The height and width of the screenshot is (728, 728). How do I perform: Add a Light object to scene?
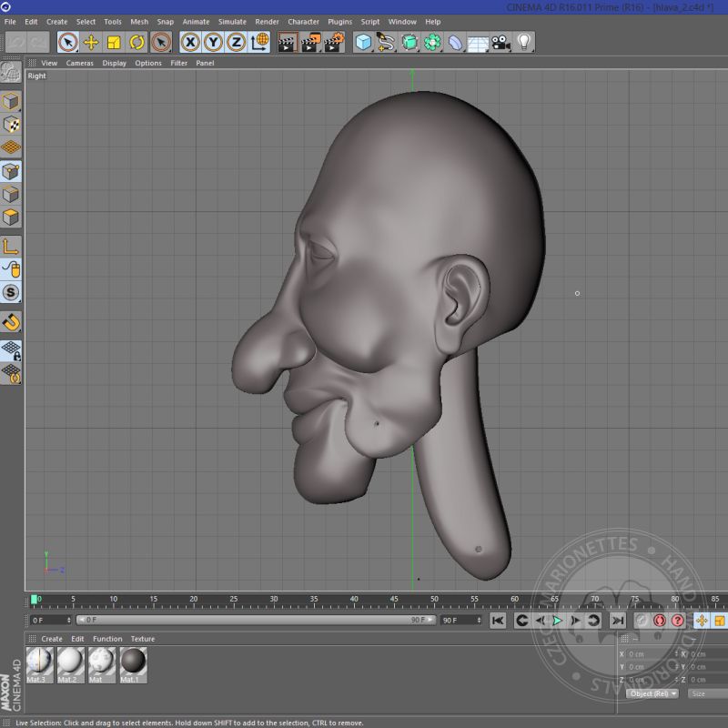tap(524, 42)
